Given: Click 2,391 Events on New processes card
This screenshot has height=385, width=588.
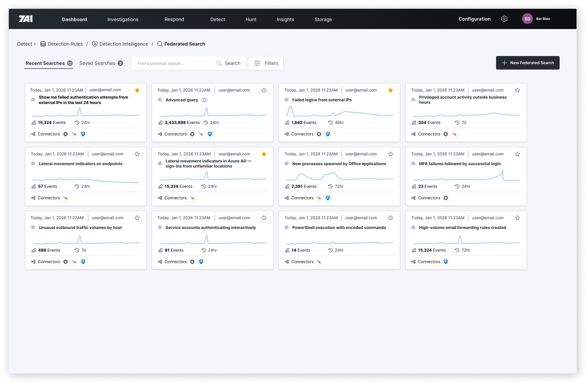Looking at the screenshot, I should [x=304, y=186].
